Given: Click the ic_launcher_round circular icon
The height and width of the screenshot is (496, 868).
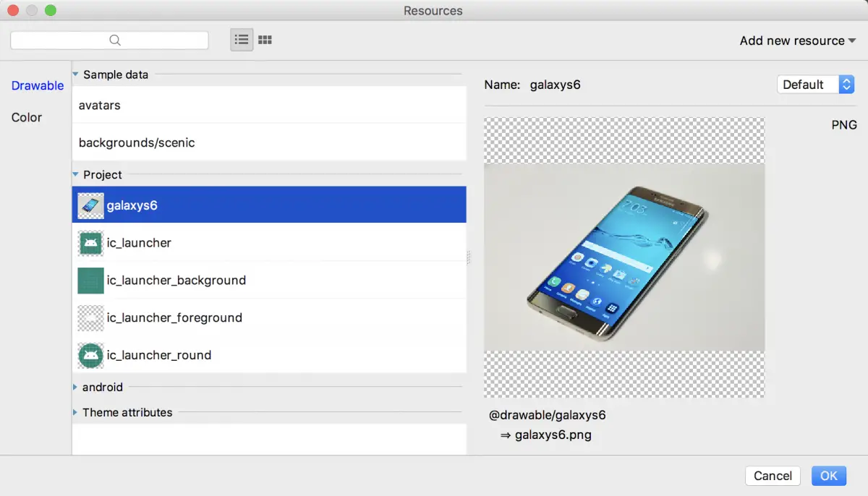Looking at the screenshot, I should [90, 356].
